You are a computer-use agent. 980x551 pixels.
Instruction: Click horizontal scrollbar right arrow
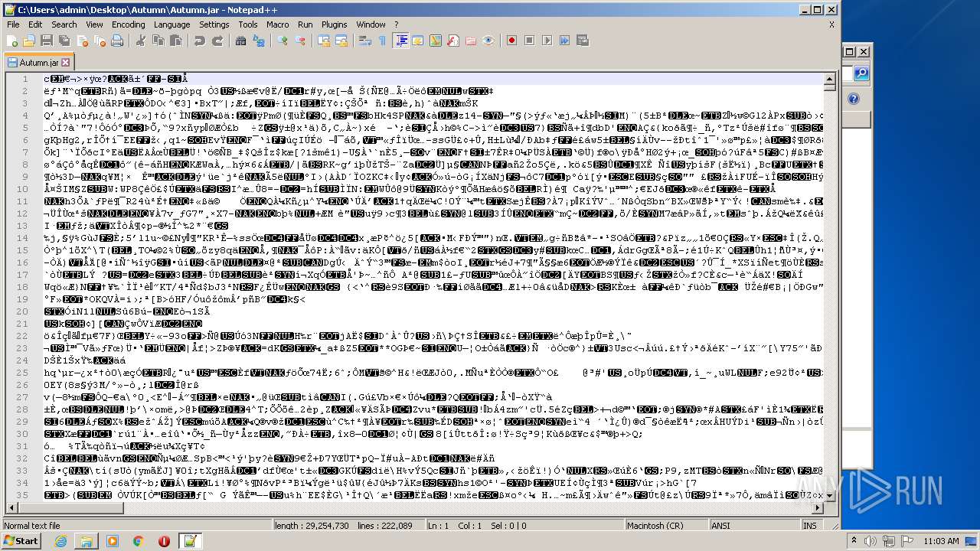818,507
